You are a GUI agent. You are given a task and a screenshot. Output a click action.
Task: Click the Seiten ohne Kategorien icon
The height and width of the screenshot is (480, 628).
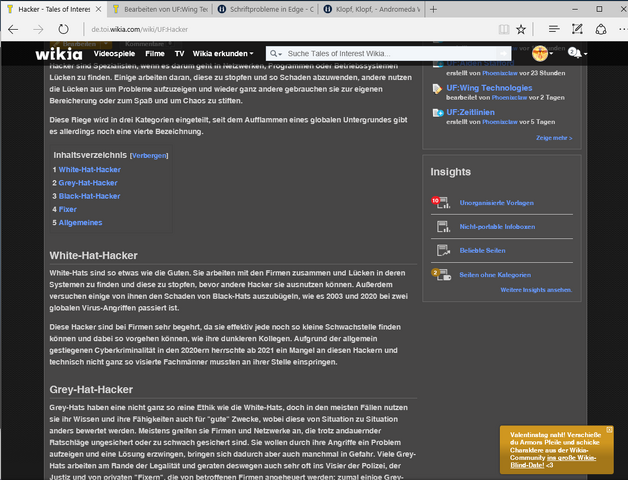click(441, 274)
